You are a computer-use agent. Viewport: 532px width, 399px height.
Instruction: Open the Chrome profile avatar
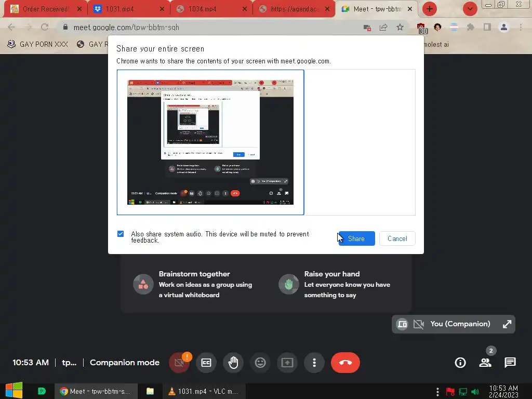tap(504, 27)
